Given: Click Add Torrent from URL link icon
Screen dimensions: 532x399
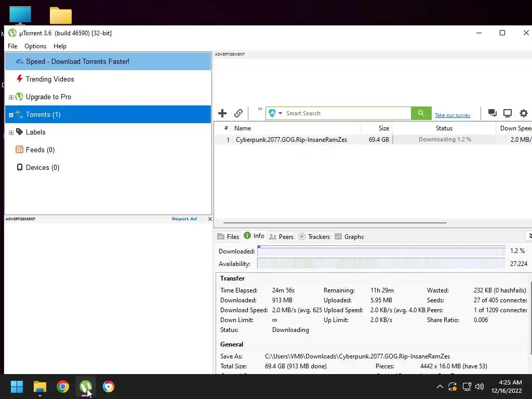Looking at the screenshot, I should pyautogui.click(x=238, y=113).
